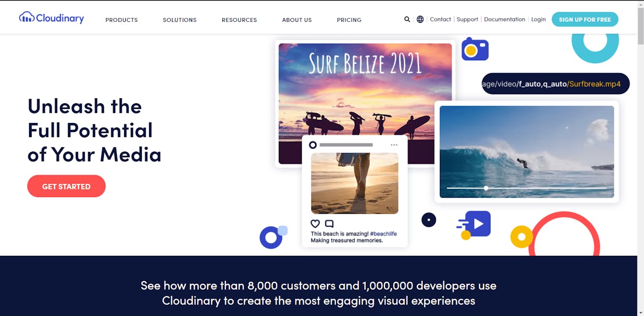Open the Contact link
Image resolution: width=644 pixels, height=316 pixels.
pyautogui.click(x=440, y=19)
